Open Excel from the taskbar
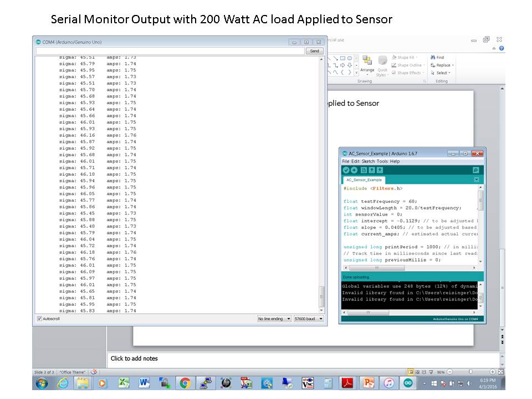The width and height of the screenshot is (532, 399). (x=124, y=383)
